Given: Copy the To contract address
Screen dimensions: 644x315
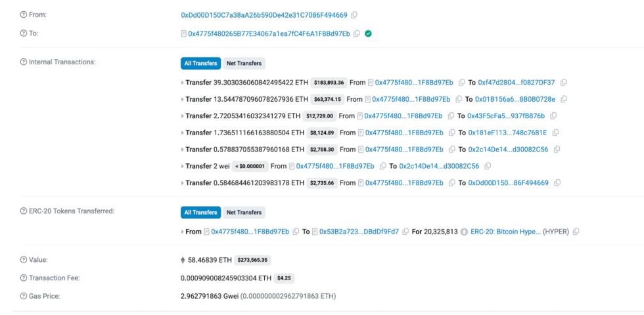Looking at the screenshot, I should [x=357, y=33].
